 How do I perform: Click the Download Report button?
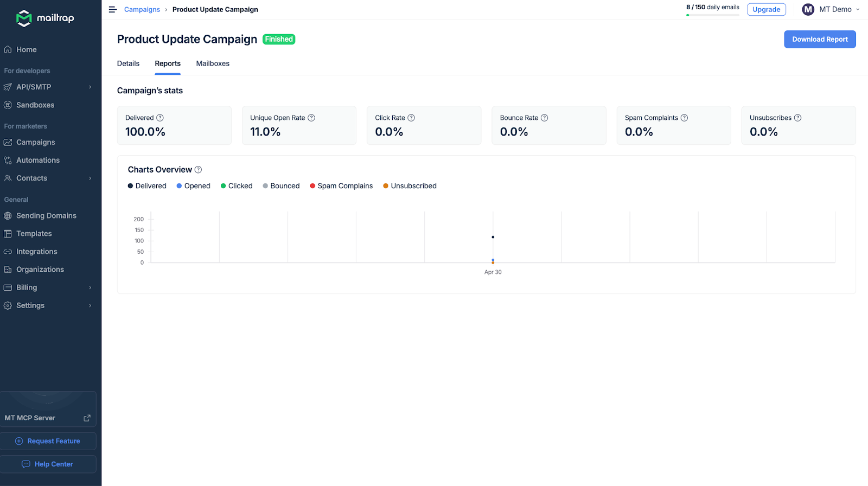tap(820, 40)
